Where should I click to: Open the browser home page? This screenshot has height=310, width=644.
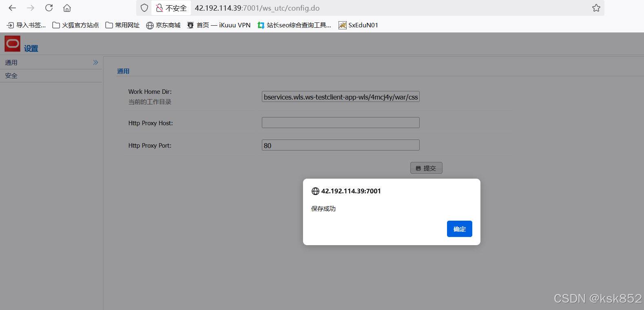click(67, 8)
